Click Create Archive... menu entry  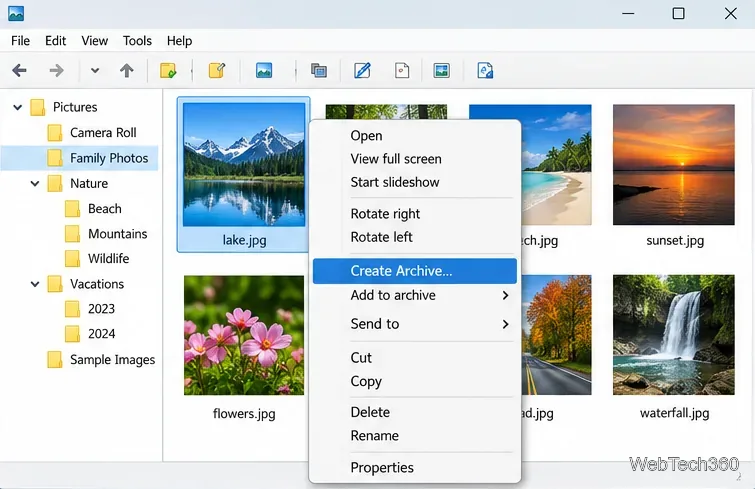click(x=415, y=271)
